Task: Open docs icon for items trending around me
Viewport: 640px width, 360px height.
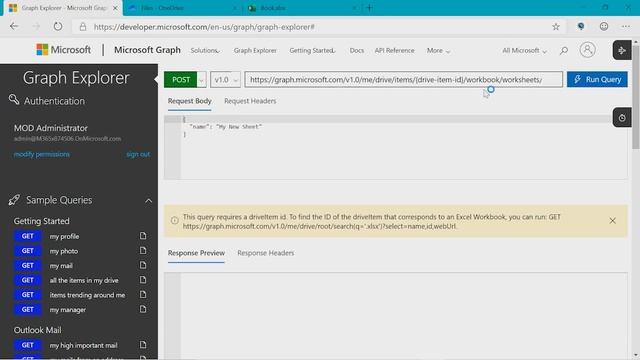Action: pos(143,295)
